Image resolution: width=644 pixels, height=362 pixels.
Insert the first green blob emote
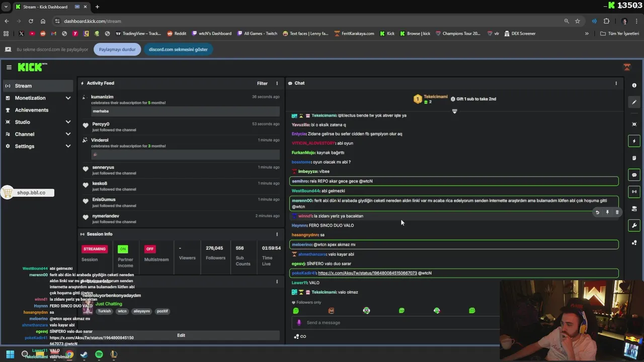[296, 311]
